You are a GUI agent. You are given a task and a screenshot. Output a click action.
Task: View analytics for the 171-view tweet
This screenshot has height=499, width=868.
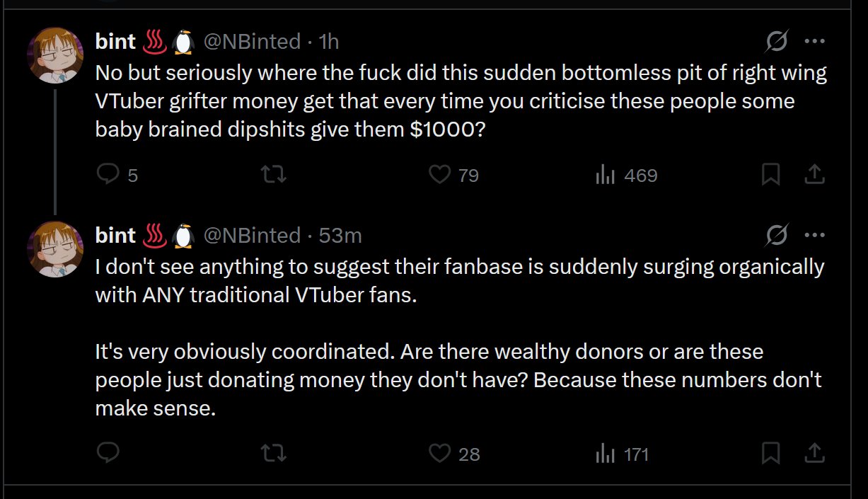click(x=606, y=454)
